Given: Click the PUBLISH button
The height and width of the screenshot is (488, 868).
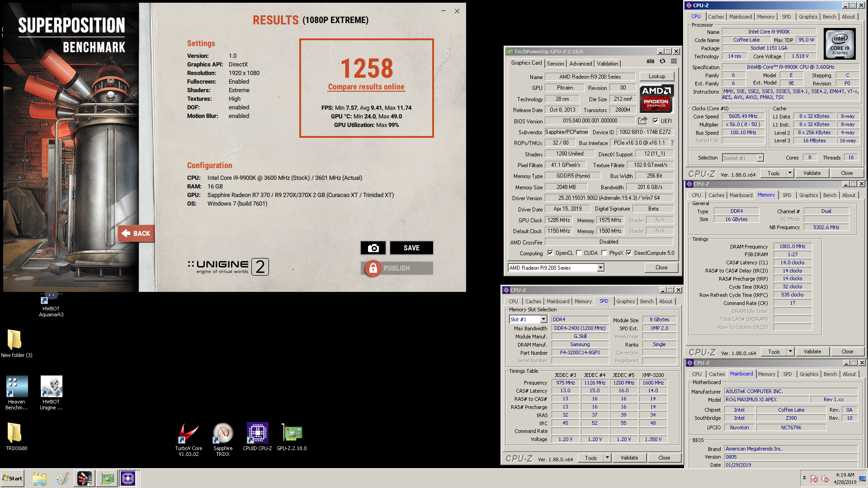Looking at the screenshot, I should (x=397, y=268).
